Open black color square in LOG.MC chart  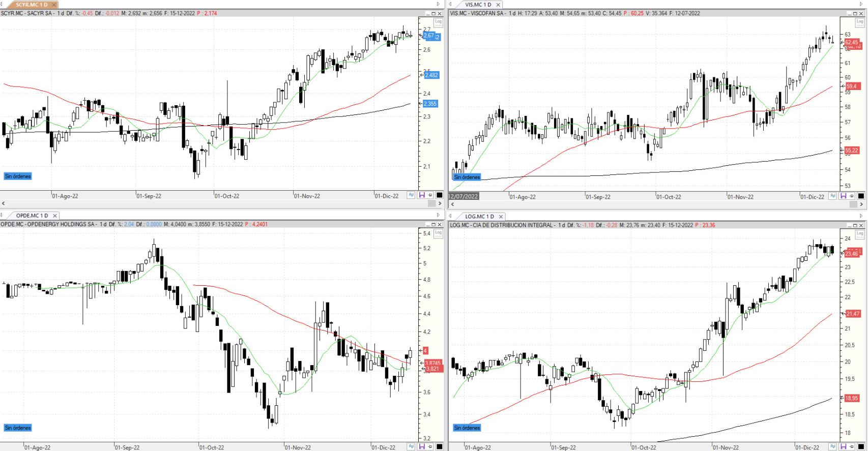pyautogui.click(x=861, y=446)
